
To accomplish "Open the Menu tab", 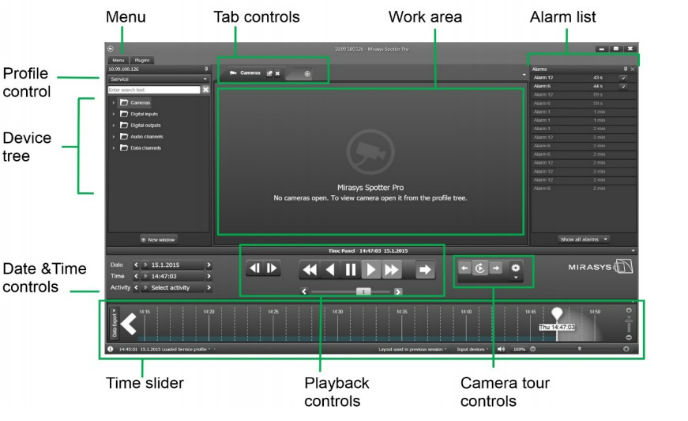I will [118, 60].
